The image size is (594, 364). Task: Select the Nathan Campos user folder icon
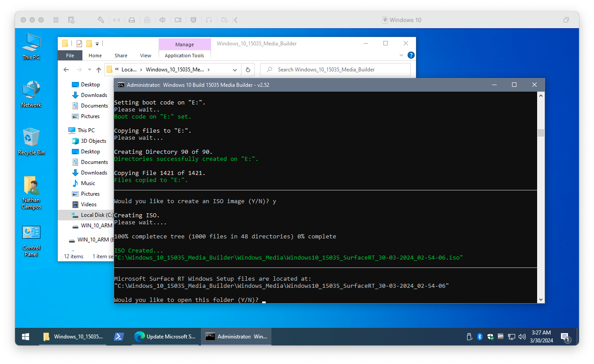31,193
